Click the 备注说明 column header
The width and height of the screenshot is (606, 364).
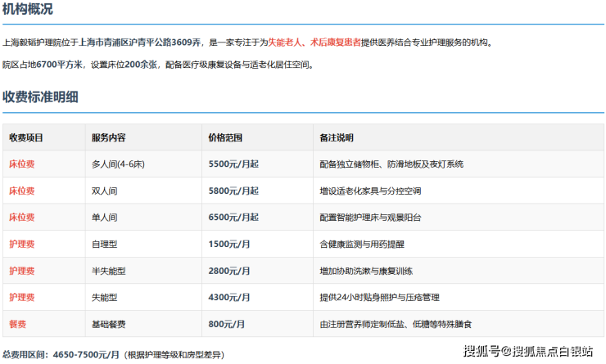[x=336, y=137]
